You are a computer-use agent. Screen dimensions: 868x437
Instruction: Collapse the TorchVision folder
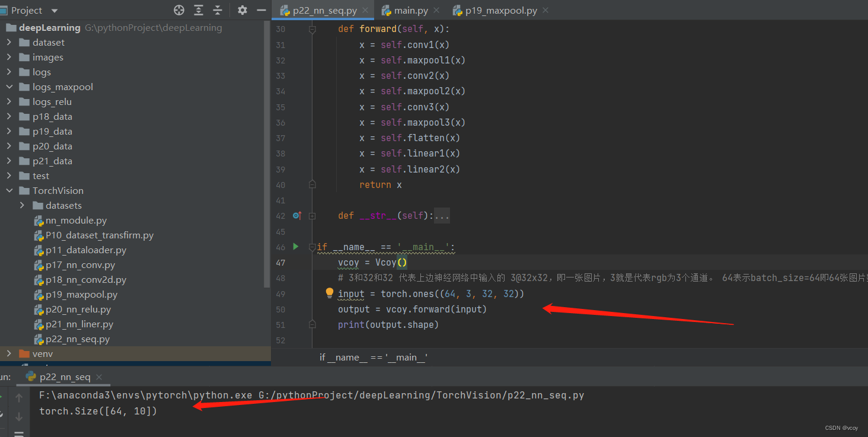click(x=9, y=190)
